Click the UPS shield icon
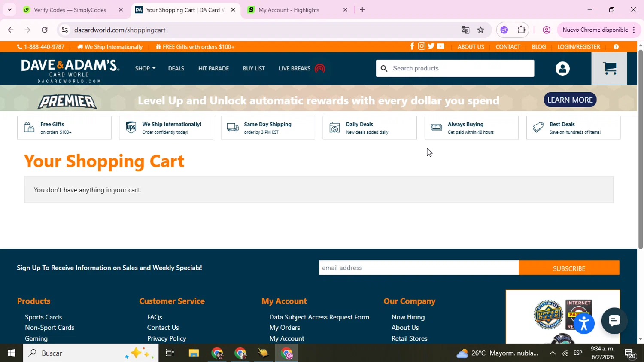The height and width of the screenshot is (362, 644). pos(131,128)
